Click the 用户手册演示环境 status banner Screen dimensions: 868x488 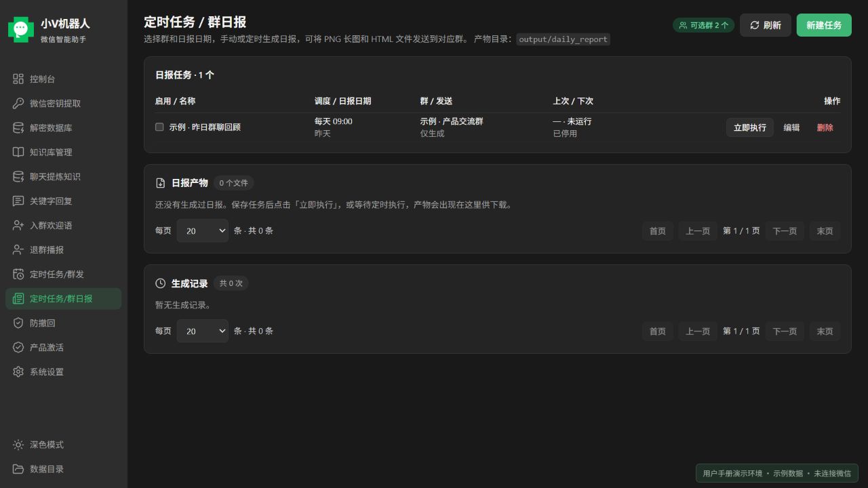click(777, 473)
